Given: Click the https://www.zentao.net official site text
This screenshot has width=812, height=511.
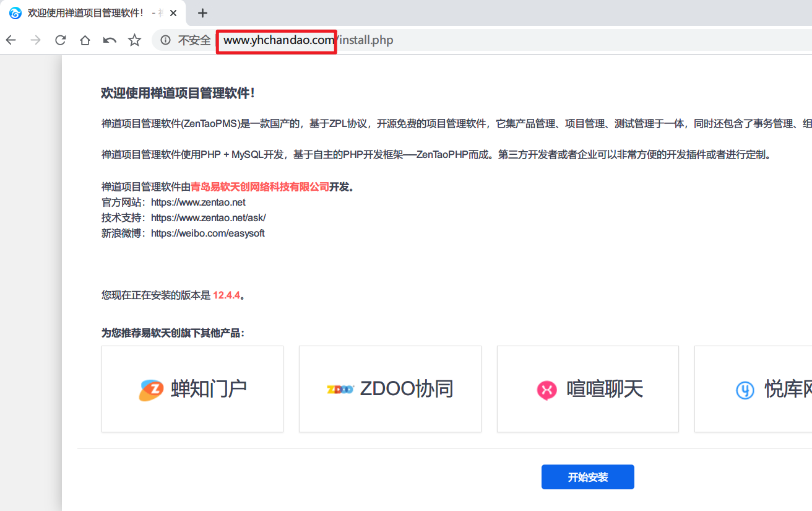Looking at the screenshot, I should (x=198, y=203).
